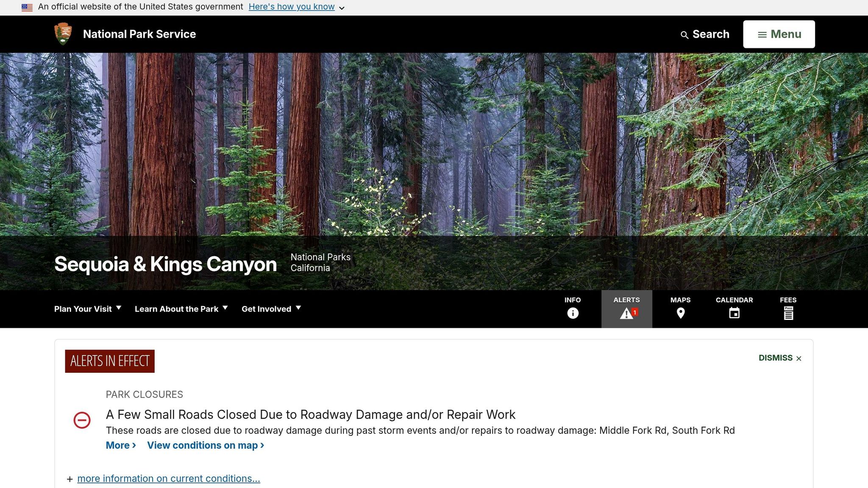Expand the Learn About the Park dropdown

(x=181, y=309)
